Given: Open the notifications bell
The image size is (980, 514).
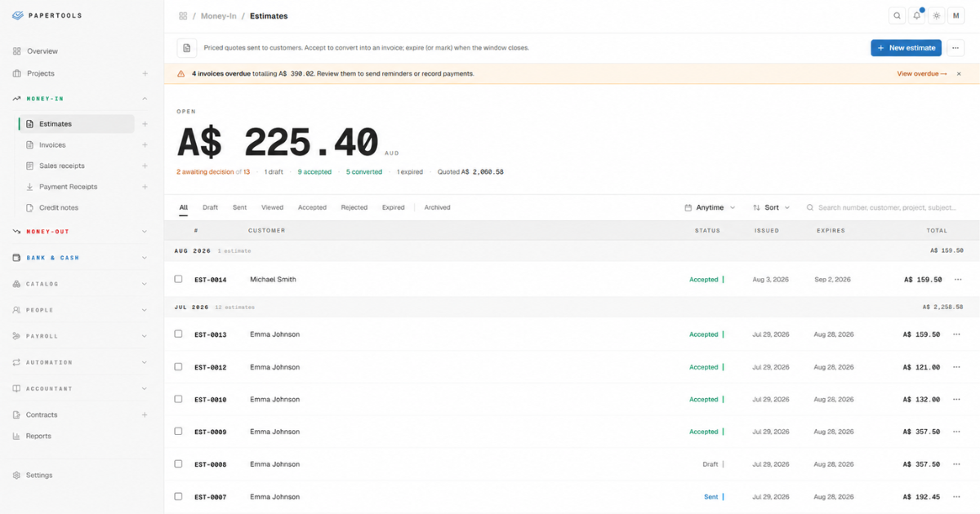Looking at the screenshot, I should pos(917,16).
